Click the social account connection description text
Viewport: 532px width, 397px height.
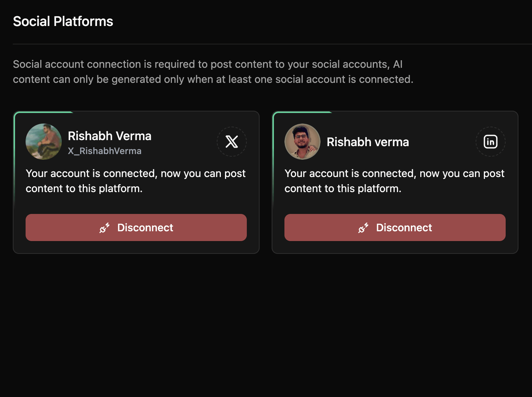point(213,72)
